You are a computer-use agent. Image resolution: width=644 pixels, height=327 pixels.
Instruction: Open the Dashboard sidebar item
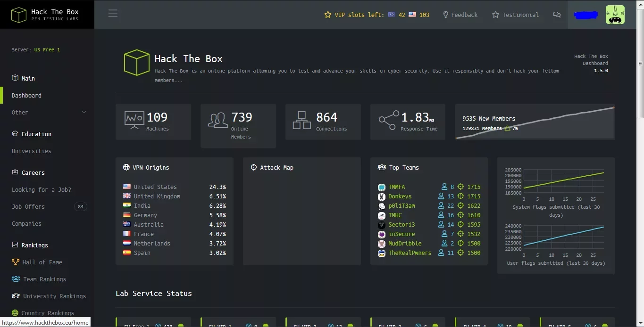26,95
